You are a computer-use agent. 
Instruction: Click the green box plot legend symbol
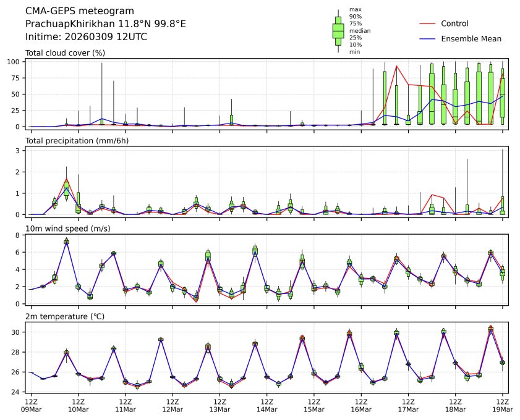[x=338, y=31]
